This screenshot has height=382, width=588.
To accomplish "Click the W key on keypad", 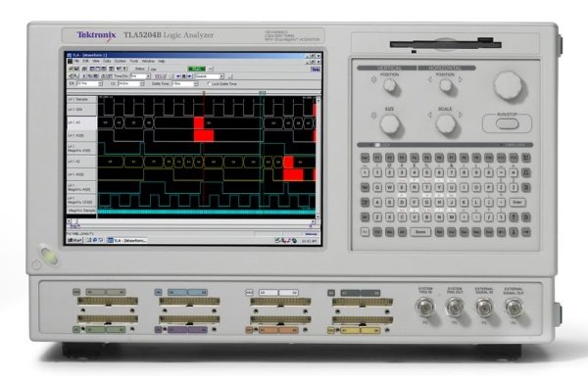I will pyautogui.click(x=390, y=187).
